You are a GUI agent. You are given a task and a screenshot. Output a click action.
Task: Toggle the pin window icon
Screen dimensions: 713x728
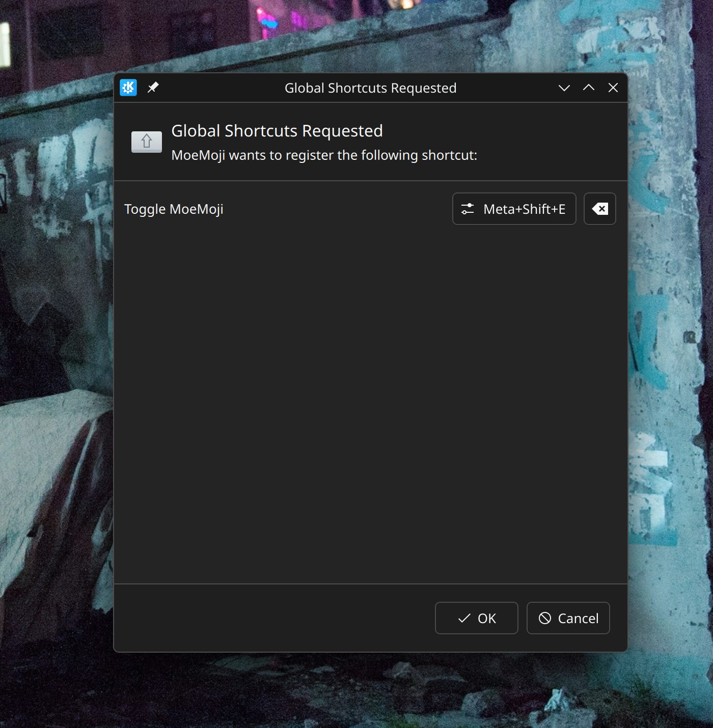[153, 88]
